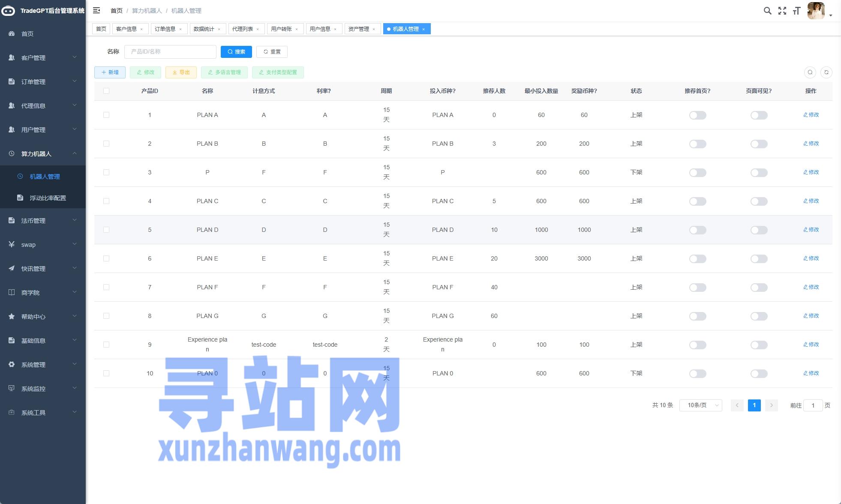Click the round refresh icon above table
The image size is (841, 504).
(x=826, y=72)
